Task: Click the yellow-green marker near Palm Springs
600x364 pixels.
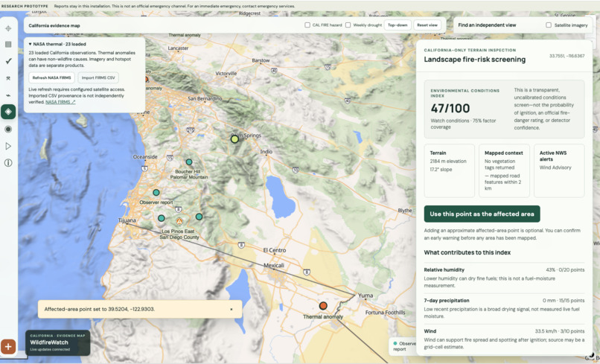Action: [x=234, y=139]
